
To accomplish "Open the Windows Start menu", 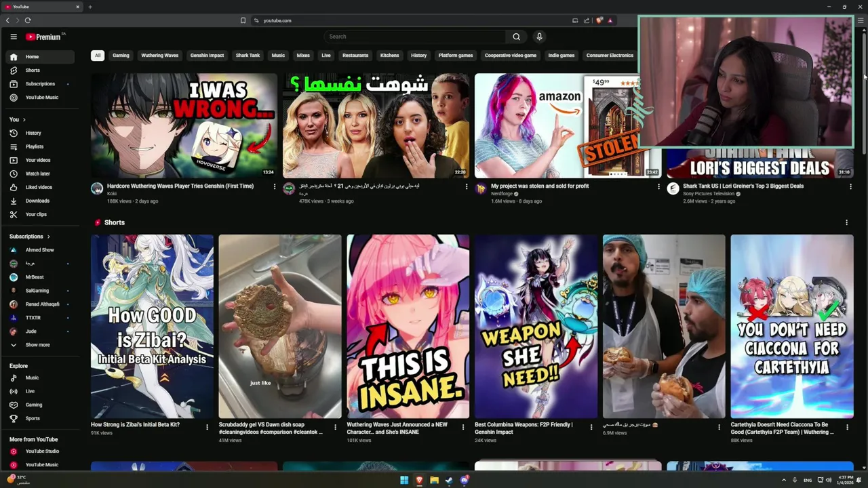I will [404, 480].
